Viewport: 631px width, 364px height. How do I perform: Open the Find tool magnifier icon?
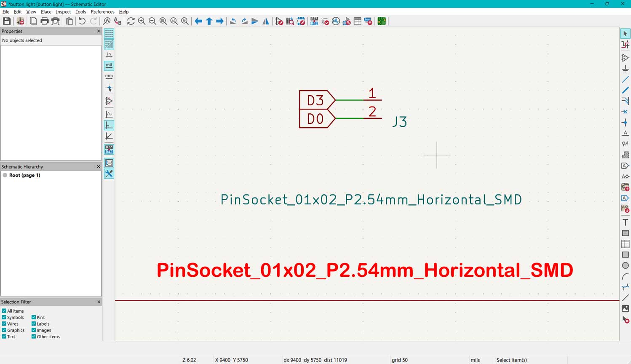point(107,21)
